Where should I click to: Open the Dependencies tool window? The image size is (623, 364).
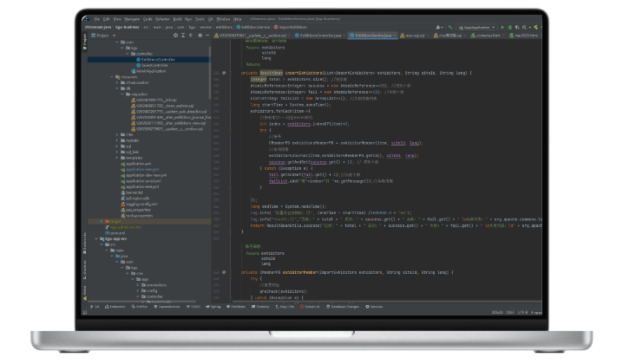[167, 306]
